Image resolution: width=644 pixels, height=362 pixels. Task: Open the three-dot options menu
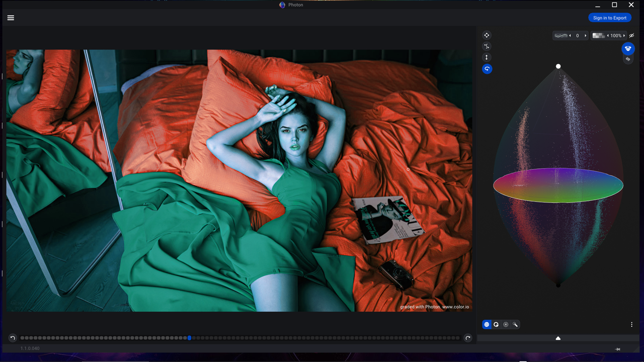pos(631,325)
